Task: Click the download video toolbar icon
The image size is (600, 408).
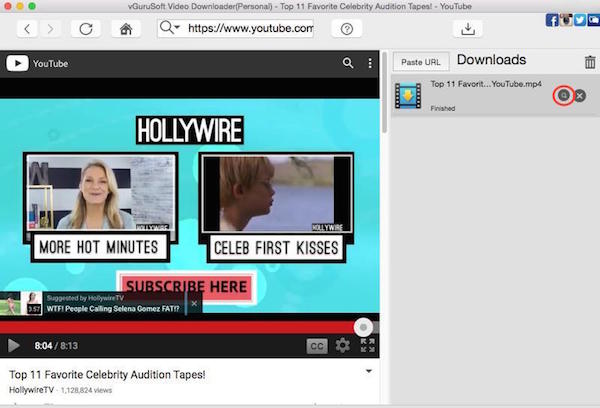Action: [468, 29]
